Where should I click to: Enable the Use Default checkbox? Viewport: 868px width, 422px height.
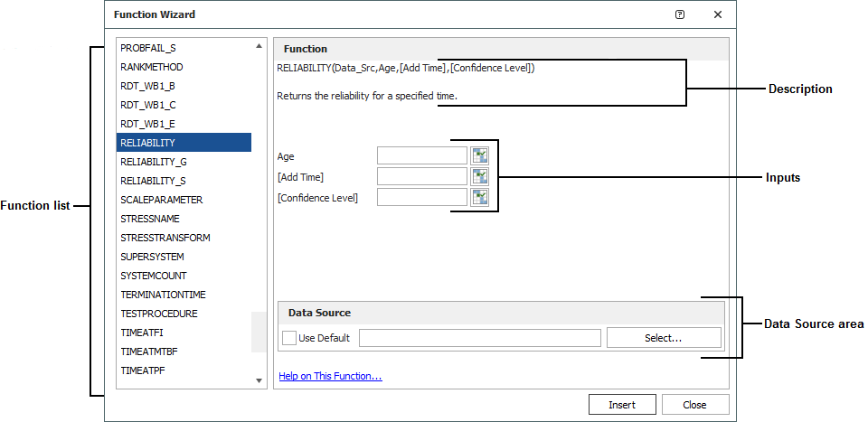tap(289, 338)
